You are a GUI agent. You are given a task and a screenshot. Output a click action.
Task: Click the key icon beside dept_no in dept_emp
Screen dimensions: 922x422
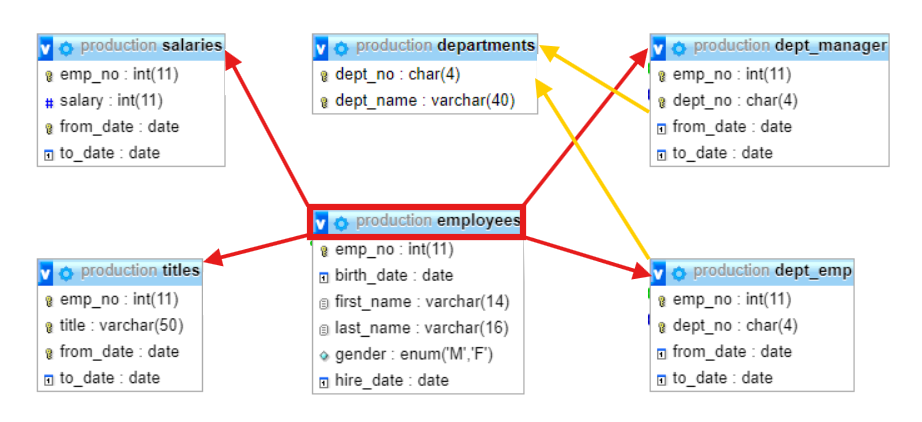coord(662,327)
